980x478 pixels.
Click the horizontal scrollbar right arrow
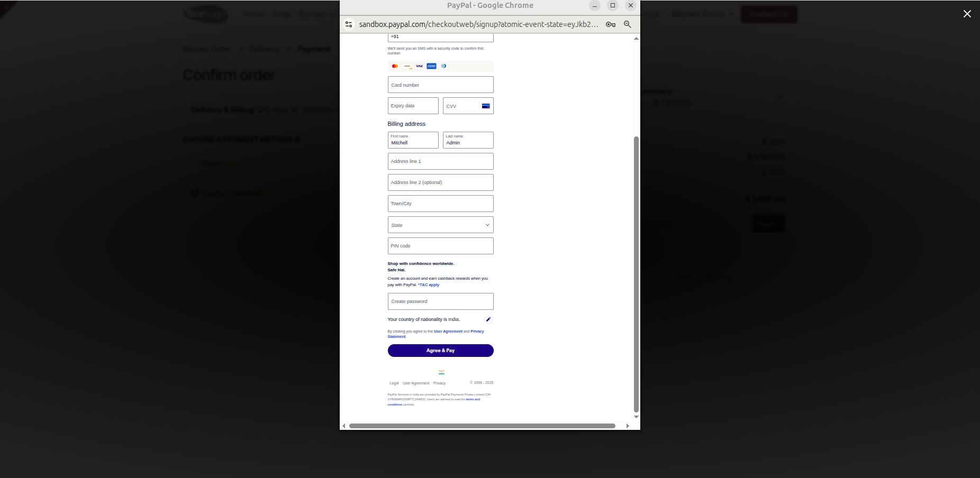tap(628, 426)
